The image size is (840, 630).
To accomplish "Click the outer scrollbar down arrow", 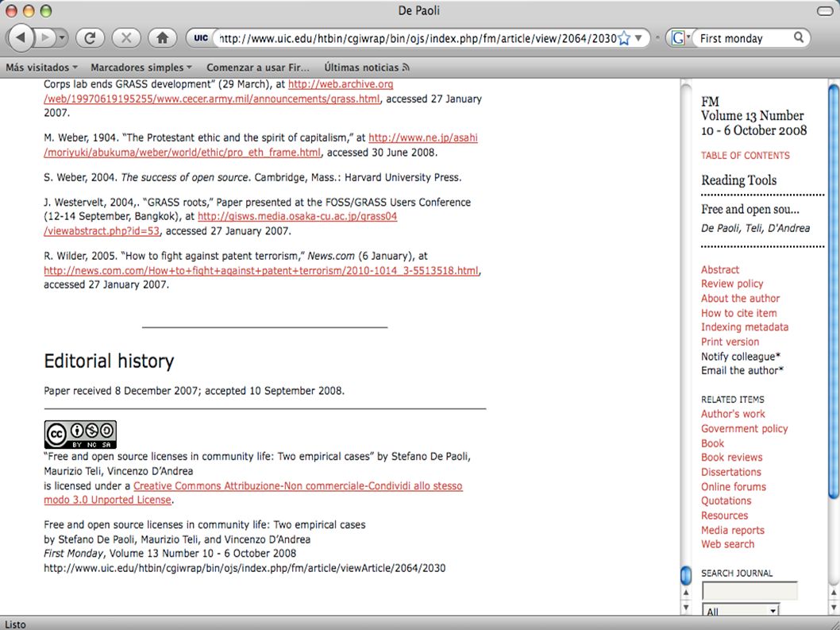I will [x=834, y=607].
